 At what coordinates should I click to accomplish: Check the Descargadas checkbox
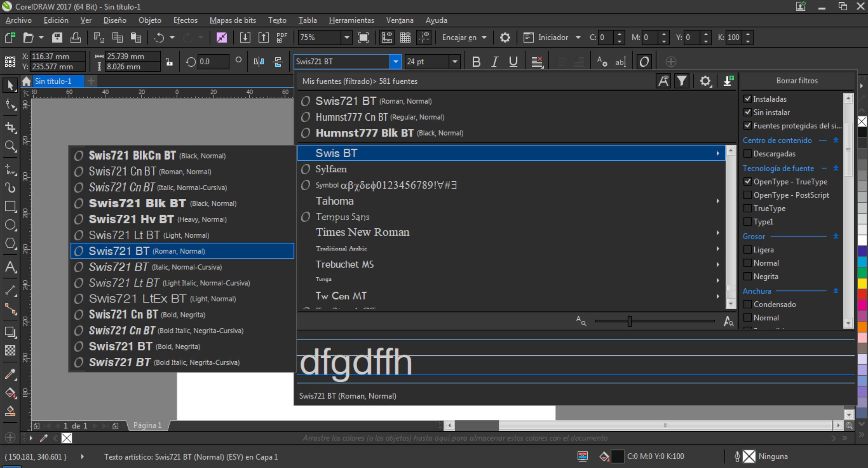click(748, 153)
